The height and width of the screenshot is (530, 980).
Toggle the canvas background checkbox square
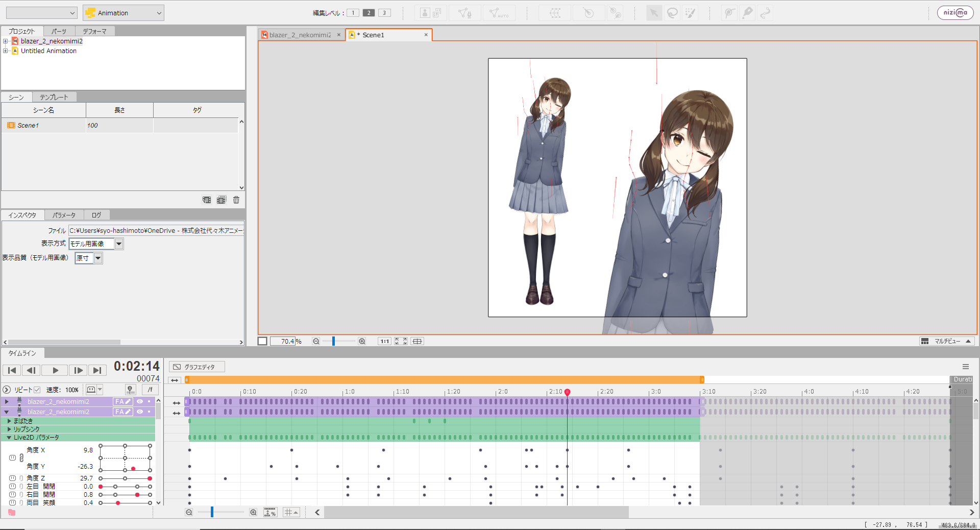point(262,341)
